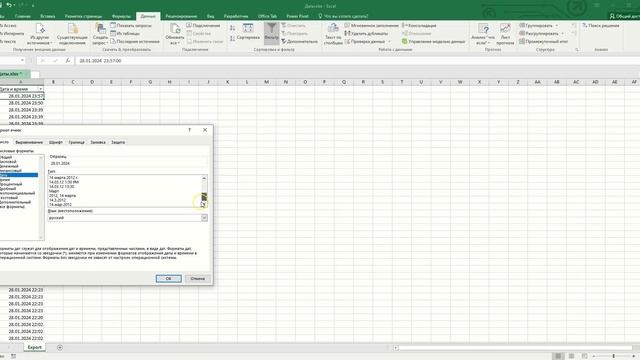Screen dimensions: 640x360
Task: Click Consolidate in ribbon
Action: (x=419, y=25)
